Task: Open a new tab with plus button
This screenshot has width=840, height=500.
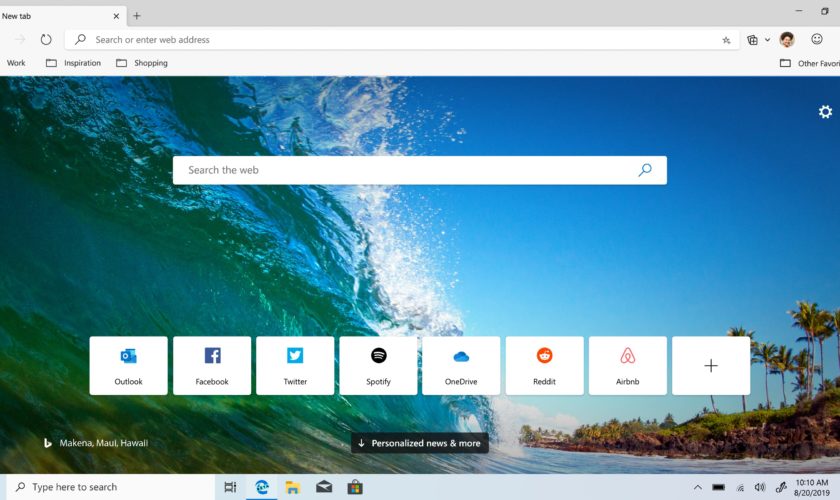Action: click(137, 16)
